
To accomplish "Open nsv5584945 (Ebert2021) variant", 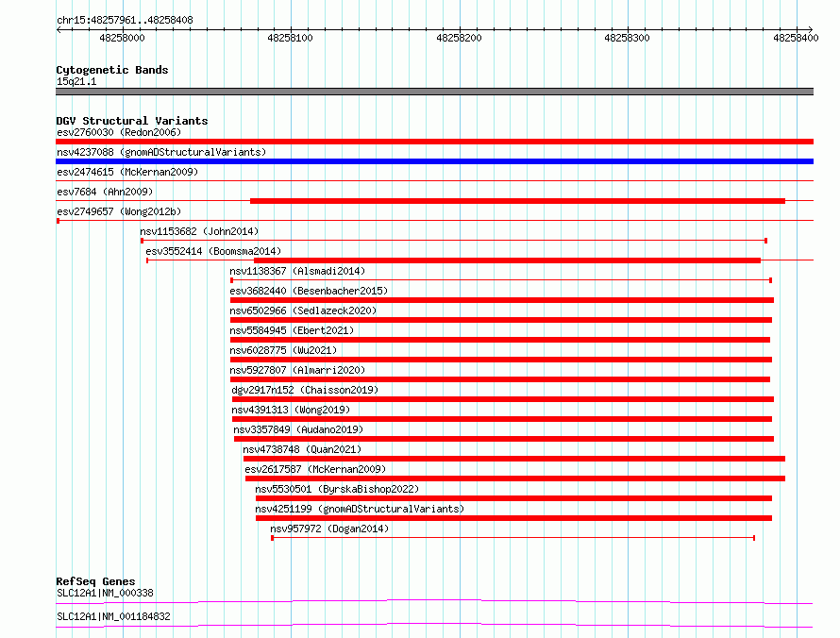I will click(292, 330).
